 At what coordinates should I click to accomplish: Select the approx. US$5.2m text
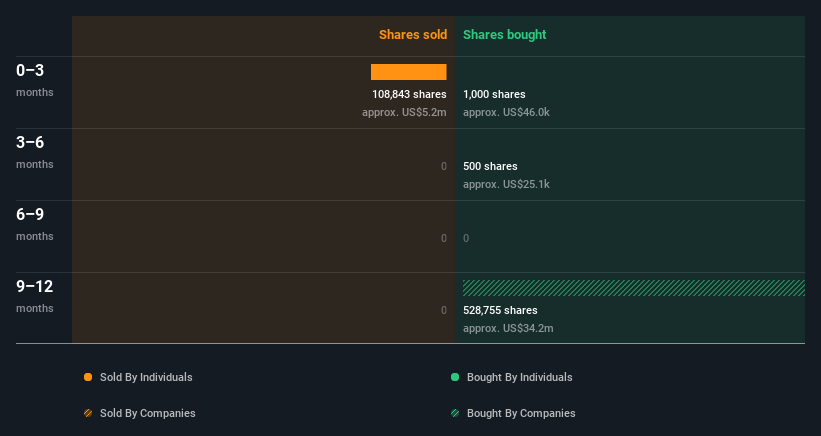tap(404, 112)
